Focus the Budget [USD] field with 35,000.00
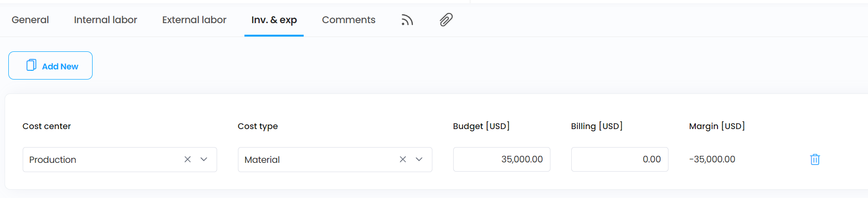This screenshot has width=868, height=198. pyautogui.click(x=501, y=159)
